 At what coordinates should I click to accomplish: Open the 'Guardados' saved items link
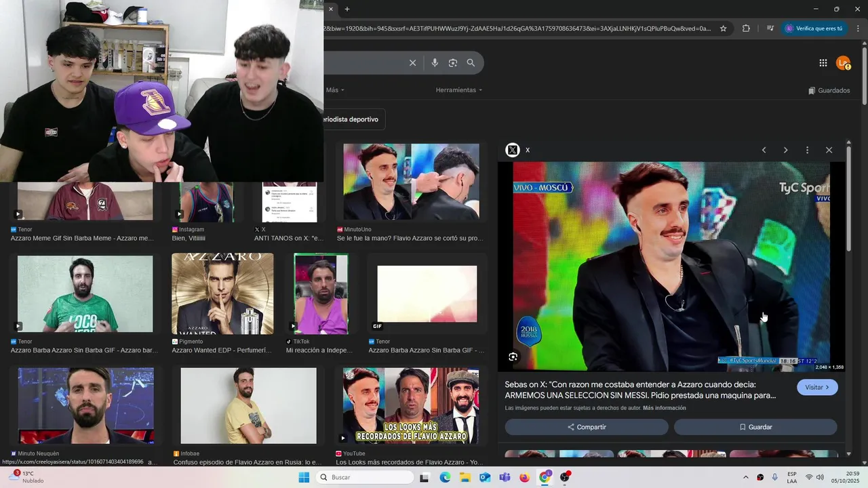click(x=829, y=90)
